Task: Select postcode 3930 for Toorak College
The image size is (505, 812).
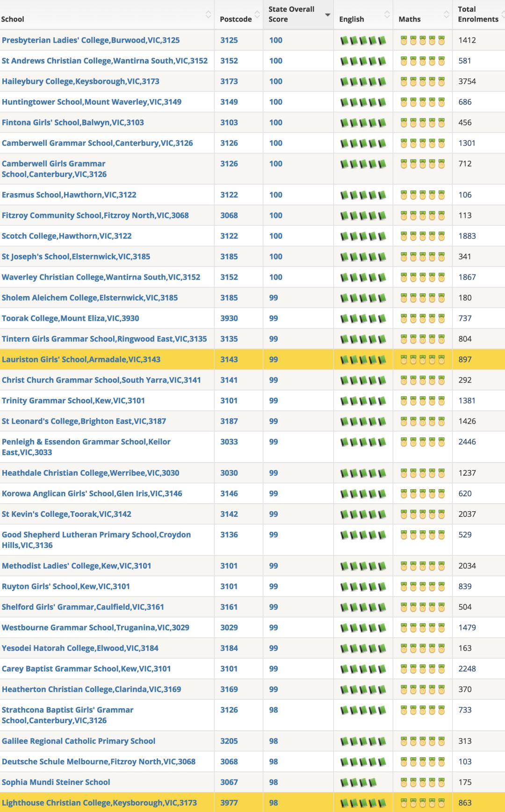Action: pos(229,318)
